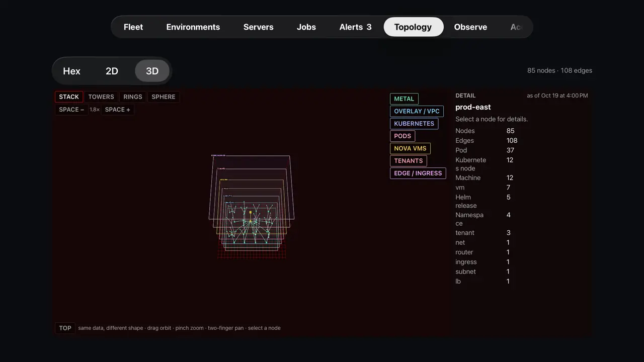
Task: Choose the TOWERS layout
Action: coord(101,97)
